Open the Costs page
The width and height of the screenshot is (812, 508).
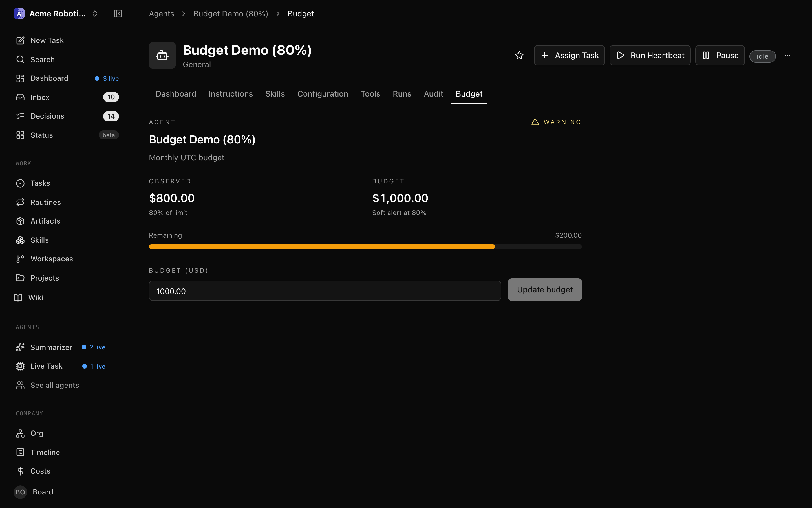click(67, 471)
